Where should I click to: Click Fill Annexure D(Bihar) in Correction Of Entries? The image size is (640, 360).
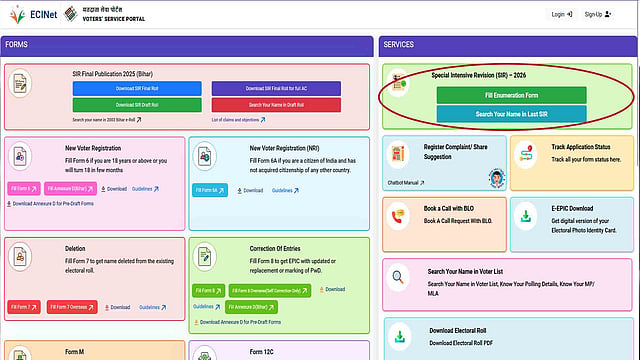click(x=251, y=307)
